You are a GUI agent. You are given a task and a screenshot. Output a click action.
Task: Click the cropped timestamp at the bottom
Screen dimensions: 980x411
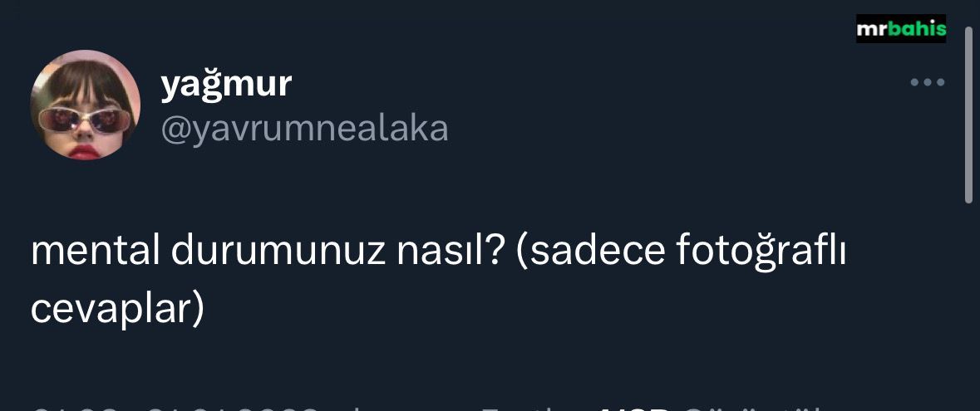coord(175,407)
